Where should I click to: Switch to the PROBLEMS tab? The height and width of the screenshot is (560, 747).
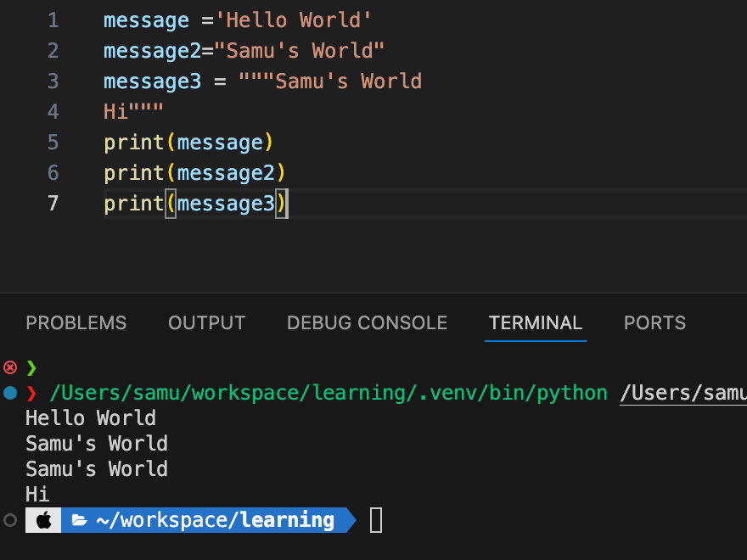coord(76,323)
